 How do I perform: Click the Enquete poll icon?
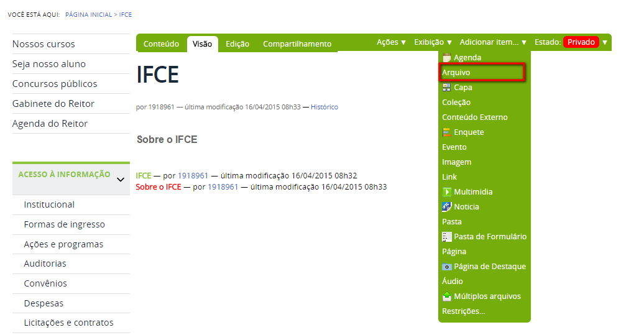click(446, 132)
